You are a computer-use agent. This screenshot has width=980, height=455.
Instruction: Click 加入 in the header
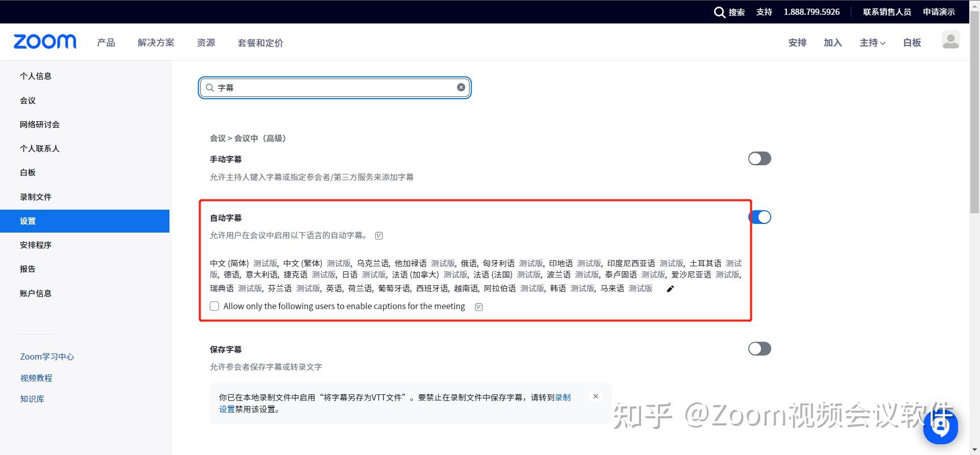point(832,43)
